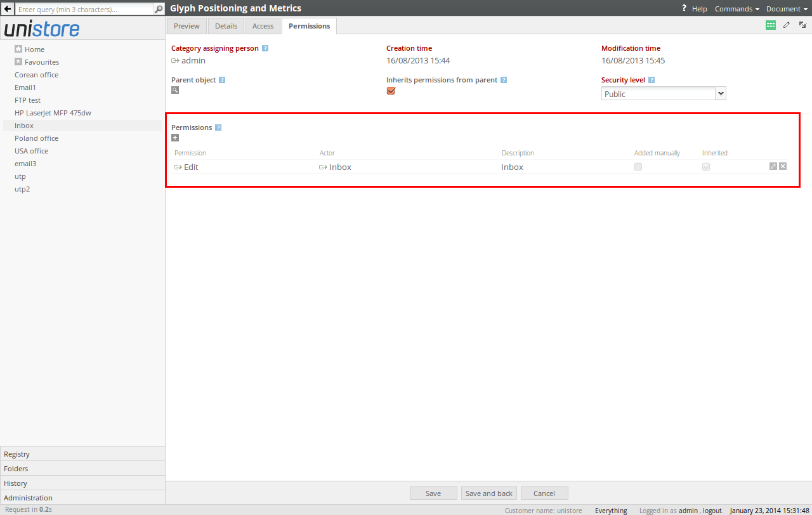Toggle Added manually checkbox in Edit row

638,167
